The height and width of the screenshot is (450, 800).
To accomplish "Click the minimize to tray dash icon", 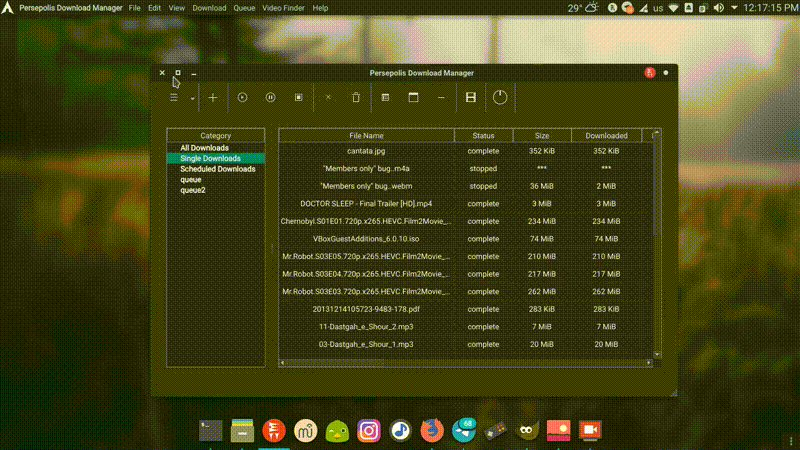I will click(x=441, y=97).
